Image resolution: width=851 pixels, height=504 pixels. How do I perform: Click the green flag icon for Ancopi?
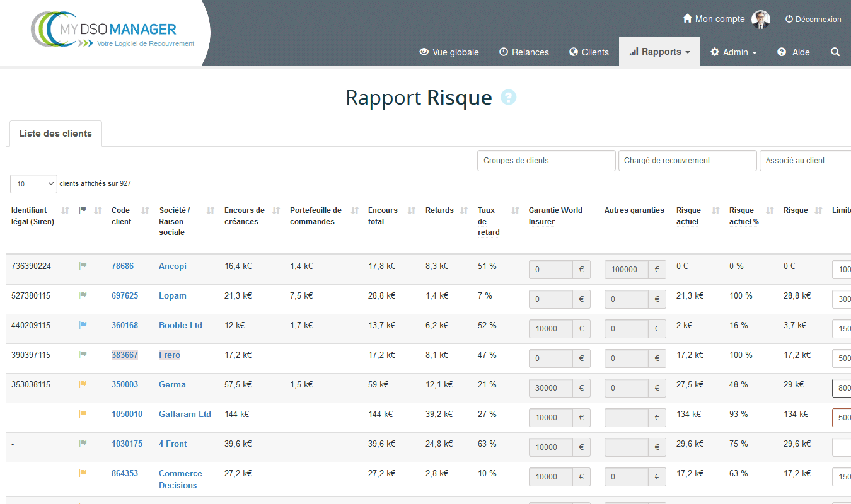click(83, 266)
